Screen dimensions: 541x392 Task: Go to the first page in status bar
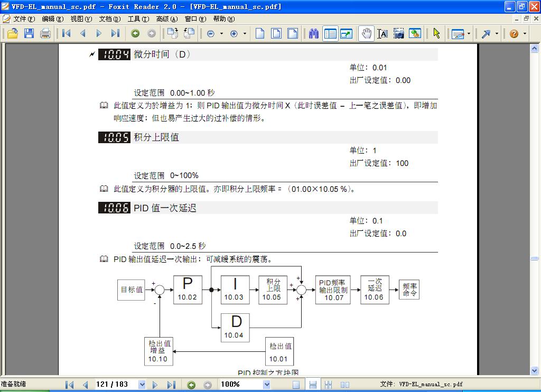click(69, 385)
